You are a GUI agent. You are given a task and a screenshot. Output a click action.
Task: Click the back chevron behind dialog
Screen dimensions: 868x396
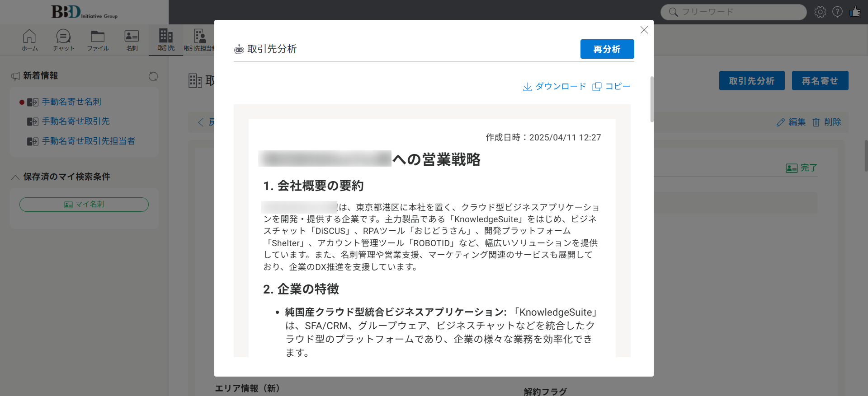(x=201, y=122)
